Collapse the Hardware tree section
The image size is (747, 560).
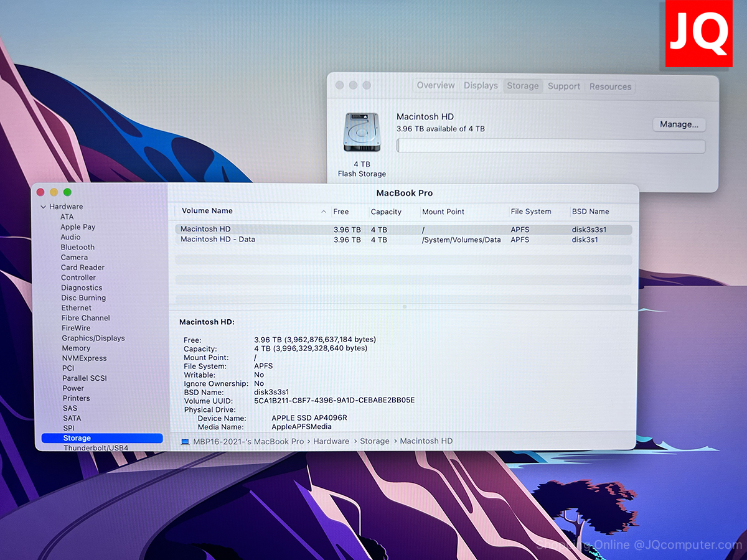[43, 207]
